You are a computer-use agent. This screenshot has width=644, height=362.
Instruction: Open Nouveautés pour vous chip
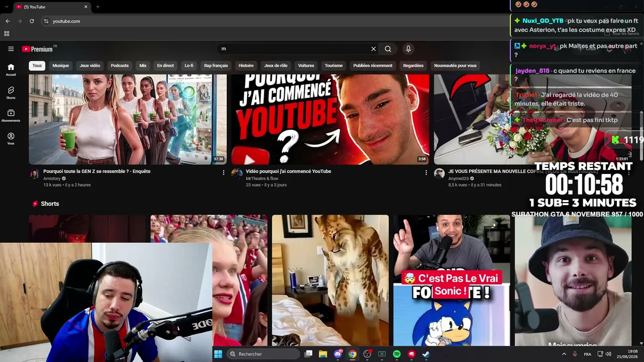455,65
